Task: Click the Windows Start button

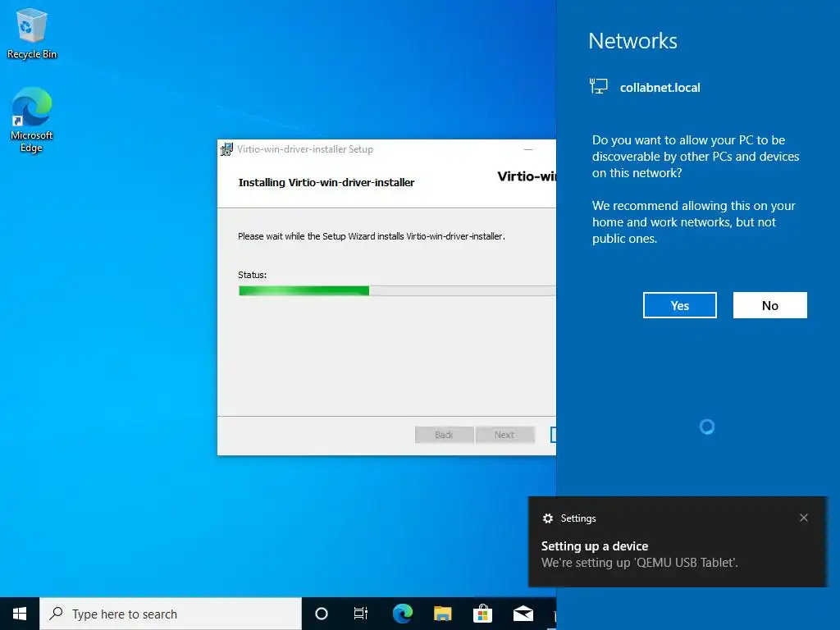Action: click(x=20, y=614)
